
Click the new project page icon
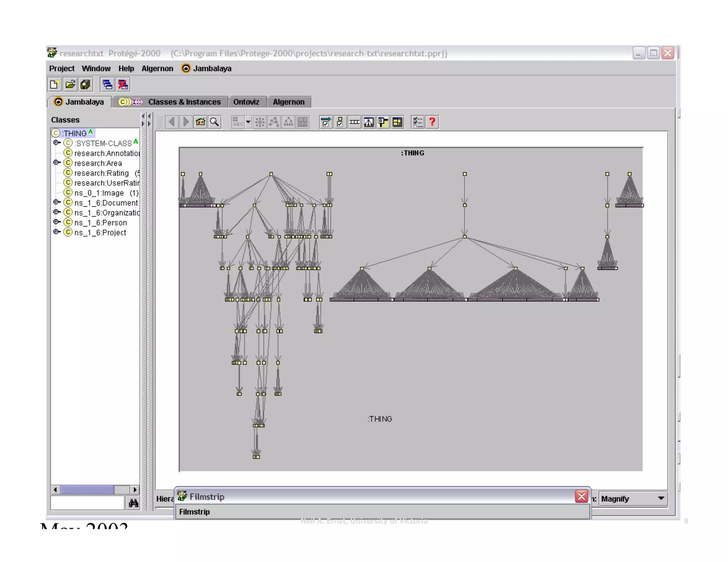pyautogui.click(x=54, y=85)
